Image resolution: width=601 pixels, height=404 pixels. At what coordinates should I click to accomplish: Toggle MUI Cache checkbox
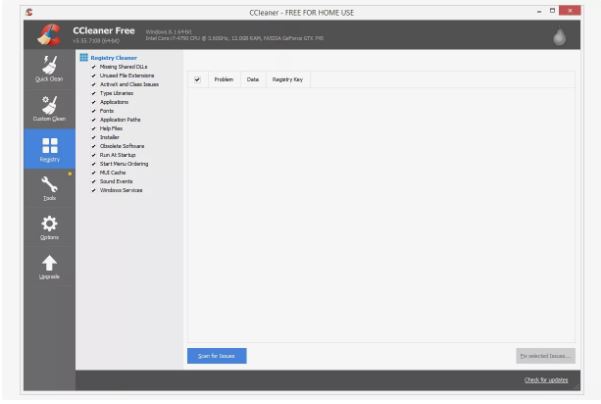click(x=94, y=172)
